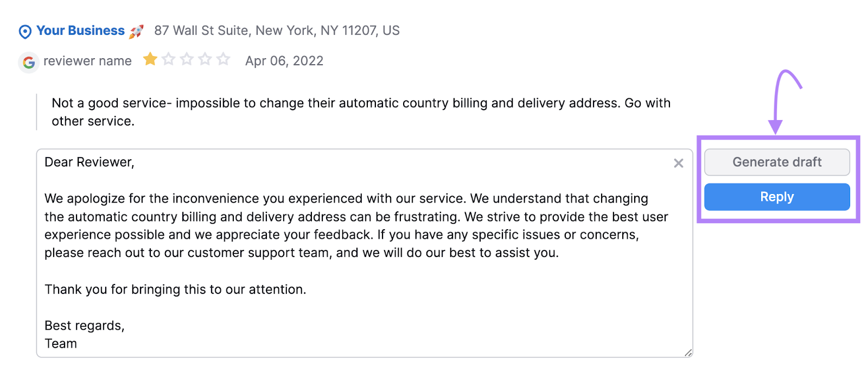Dismiss the drafted reply with the X icon

point(679,163)
